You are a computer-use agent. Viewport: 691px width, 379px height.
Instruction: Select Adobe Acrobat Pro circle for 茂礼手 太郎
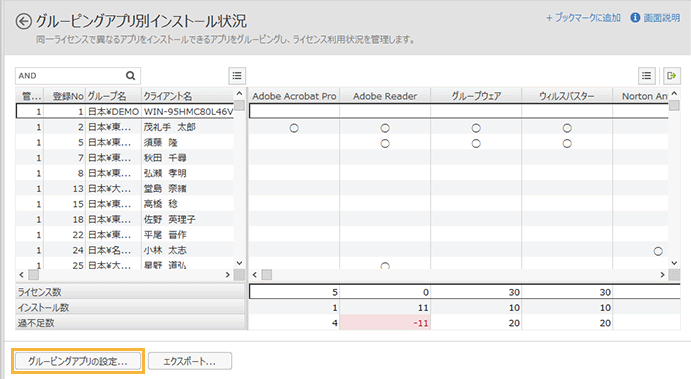[294, 128]
